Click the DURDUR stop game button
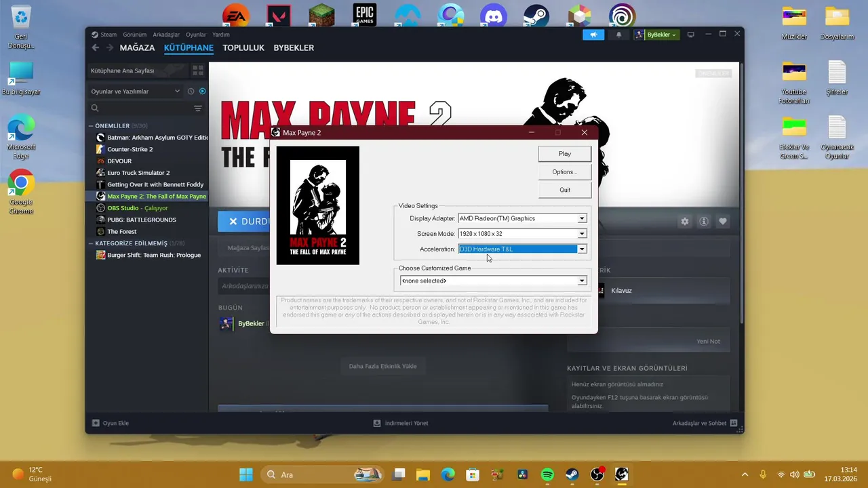This screenshot has height=488, width=868. click(x=244, y=222)
